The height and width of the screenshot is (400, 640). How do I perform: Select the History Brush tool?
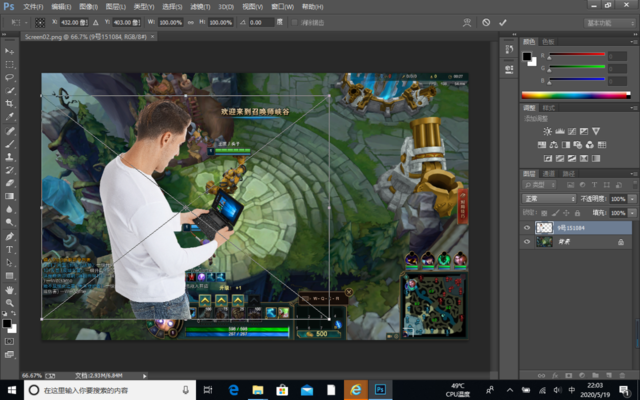click(x=9, y=170)
